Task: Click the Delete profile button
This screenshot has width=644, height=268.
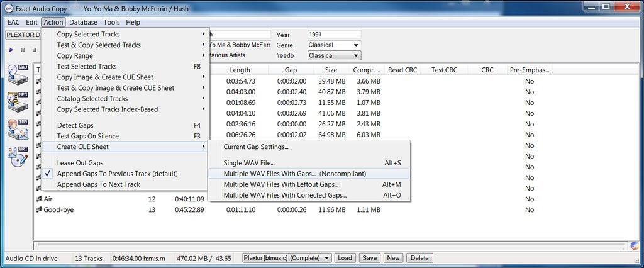Action: pos(419,258)
